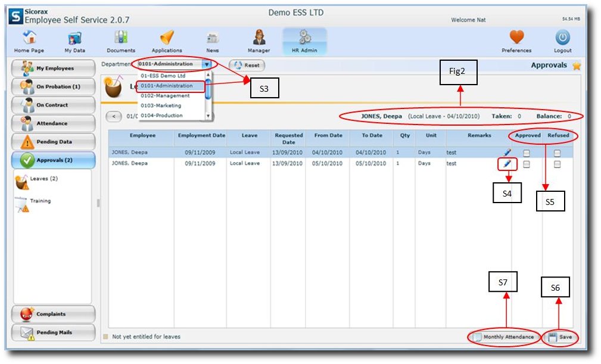This screenshot has width=601, height=364.
Task: Open the Home Page icon
Action: (29, 38)
